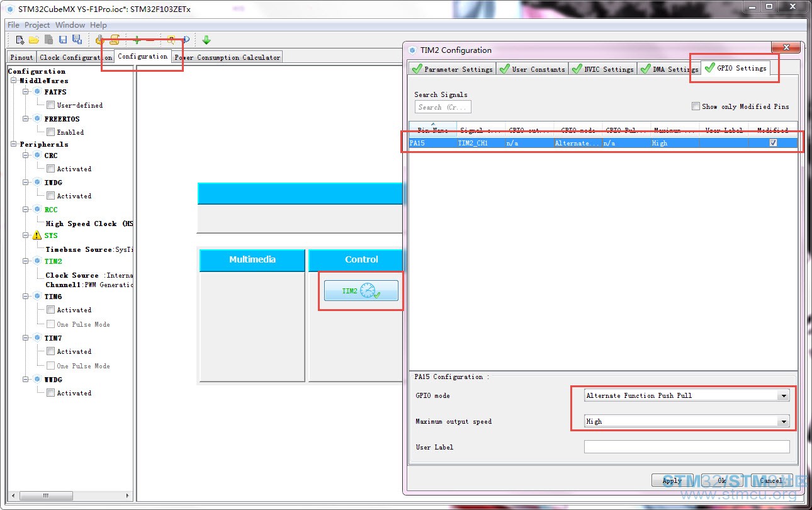Image resolution: width=812 pixels, height=510 pixels.
Task: Collapse the TIM6 tree node
Action: [x=26, y=296]
